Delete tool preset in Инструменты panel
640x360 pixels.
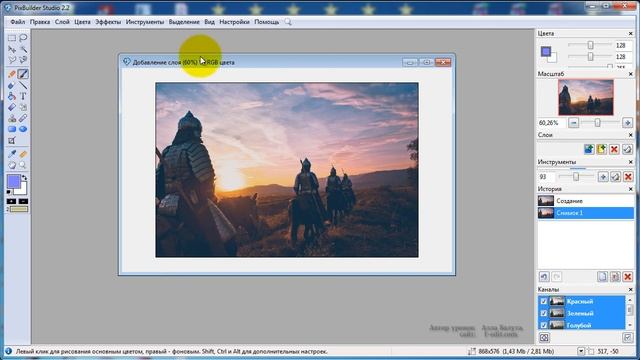click(628, 177)
